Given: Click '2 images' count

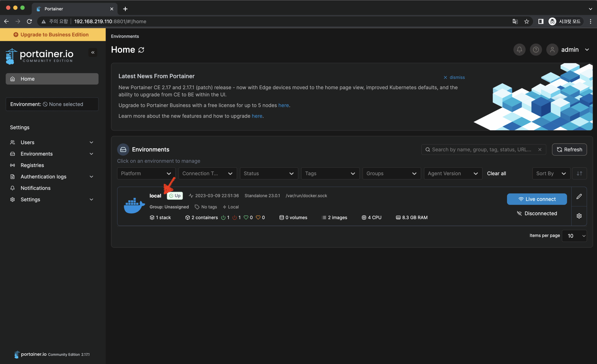Looking at the screenshot, I should pos(334,217).
